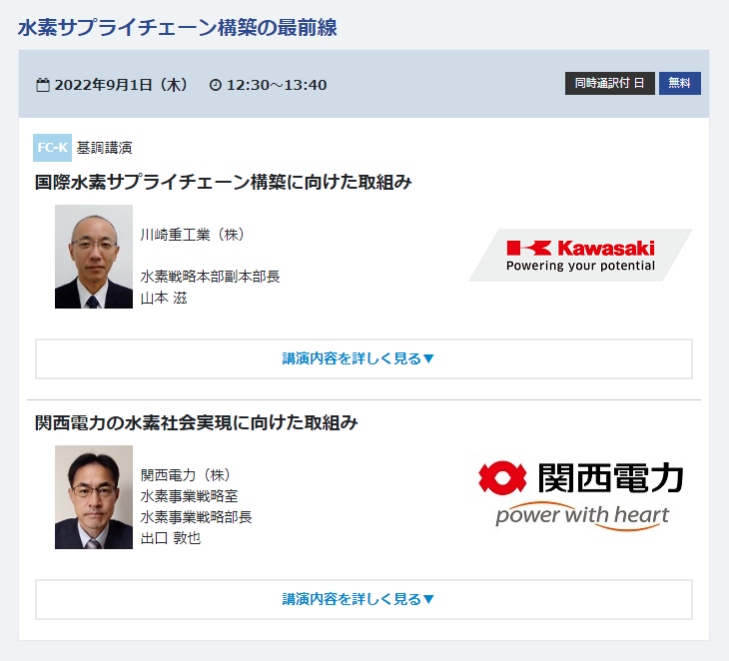Click the date text 2022年9月1日（木）
The height and width of the screenshot is (661, 729).
121,85
